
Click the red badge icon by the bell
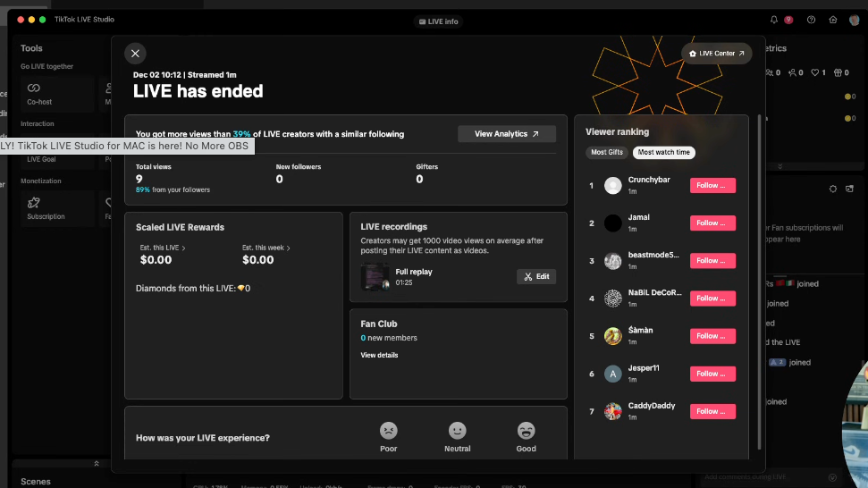pos(788,20)
